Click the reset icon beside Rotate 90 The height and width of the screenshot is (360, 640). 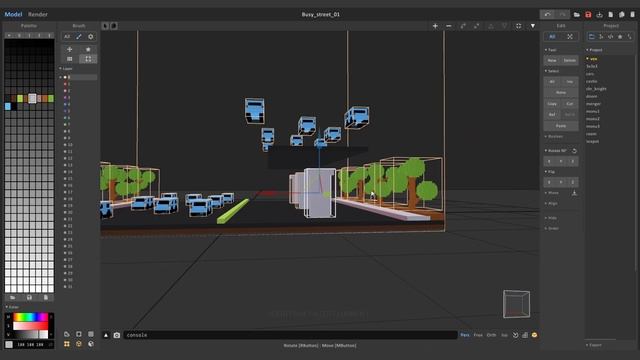point(574,151)
